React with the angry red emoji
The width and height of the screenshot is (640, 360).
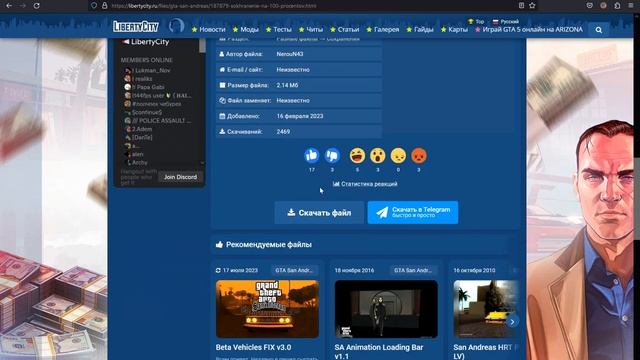pyautogui.click(x=419, y=156)
